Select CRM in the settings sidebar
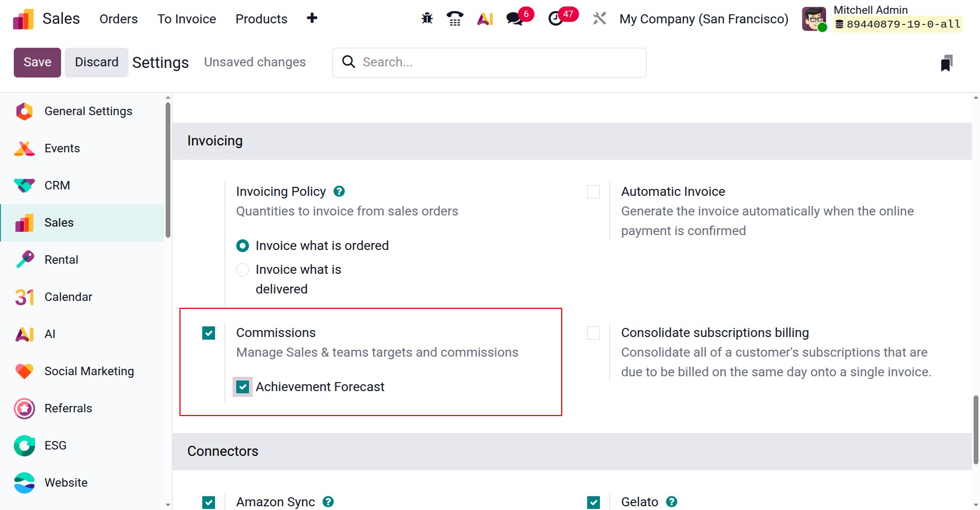980x510 pixels. (57, 185)
